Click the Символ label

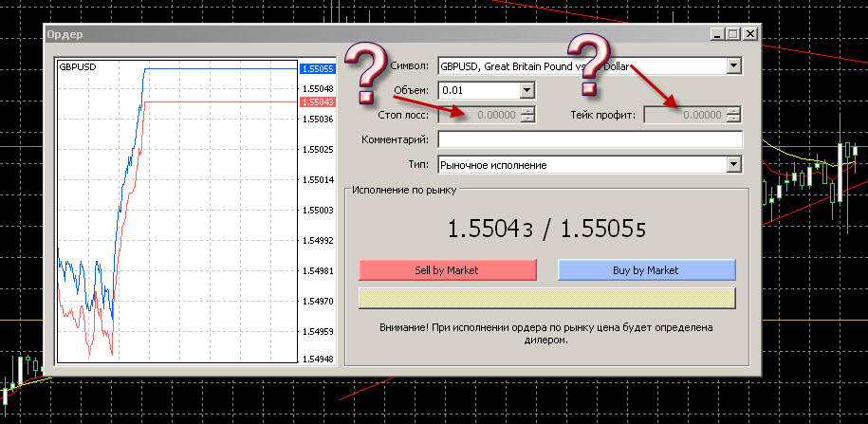click(x=410, y=65)
